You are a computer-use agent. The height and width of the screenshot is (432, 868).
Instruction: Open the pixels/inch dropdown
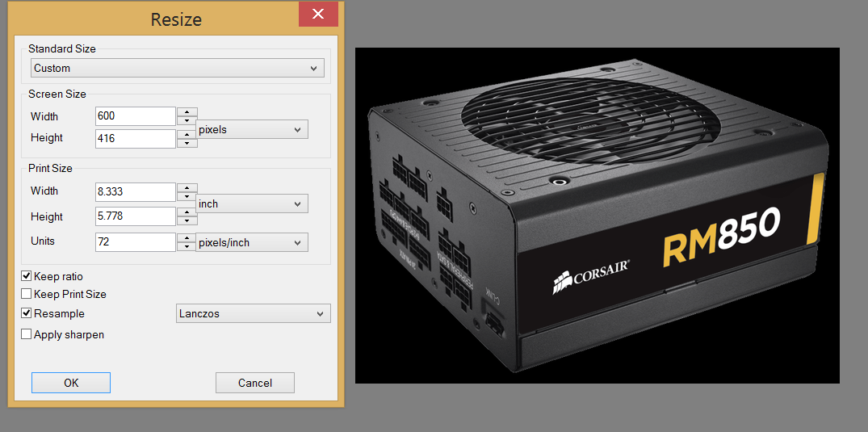pyautogui.click(x=252, y=242)
